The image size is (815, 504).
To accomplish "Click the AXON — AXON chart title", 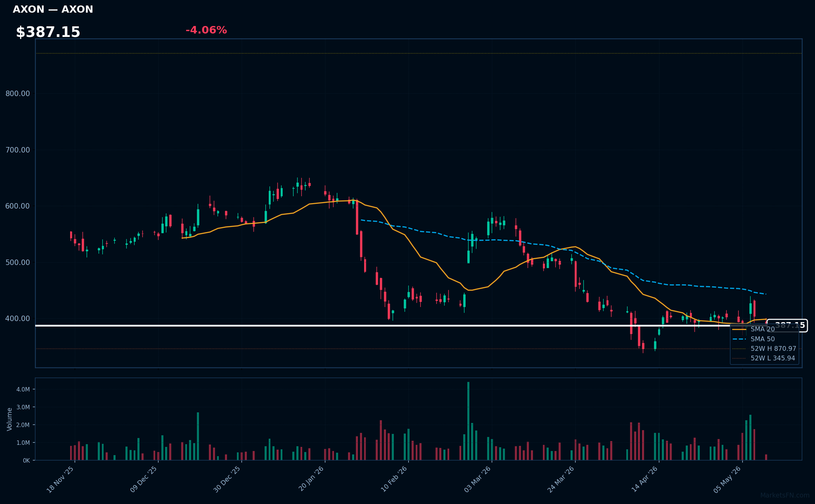I will click(x=53, y=9).
